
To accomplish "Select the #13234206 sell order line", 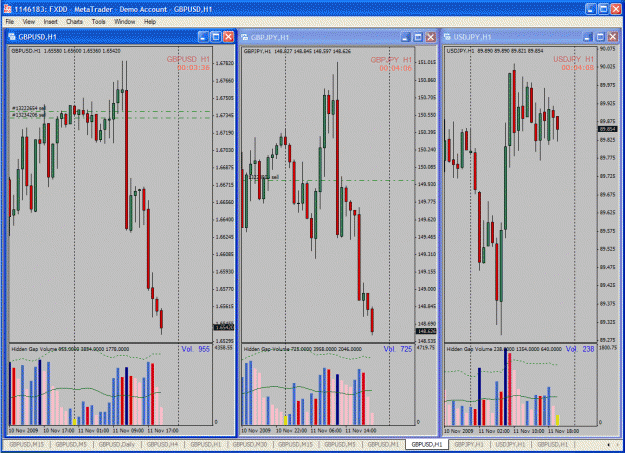I will click(x=111, y=118).
